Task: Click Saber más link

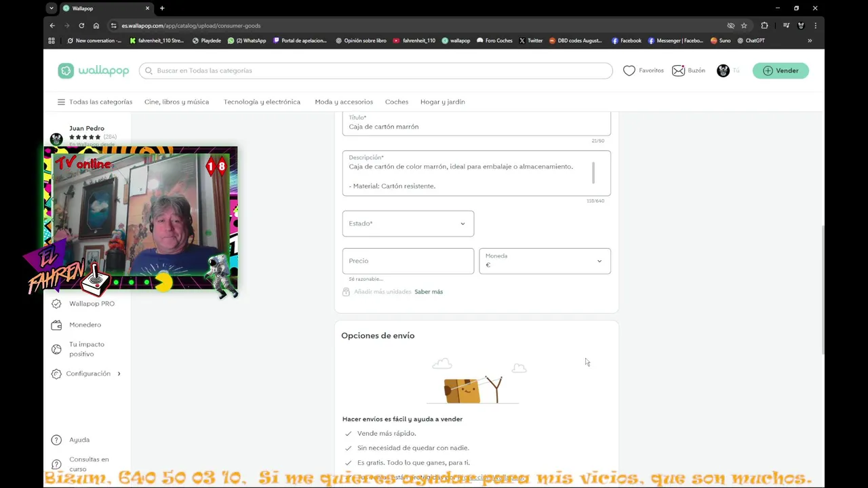Action: coord(429,291)
